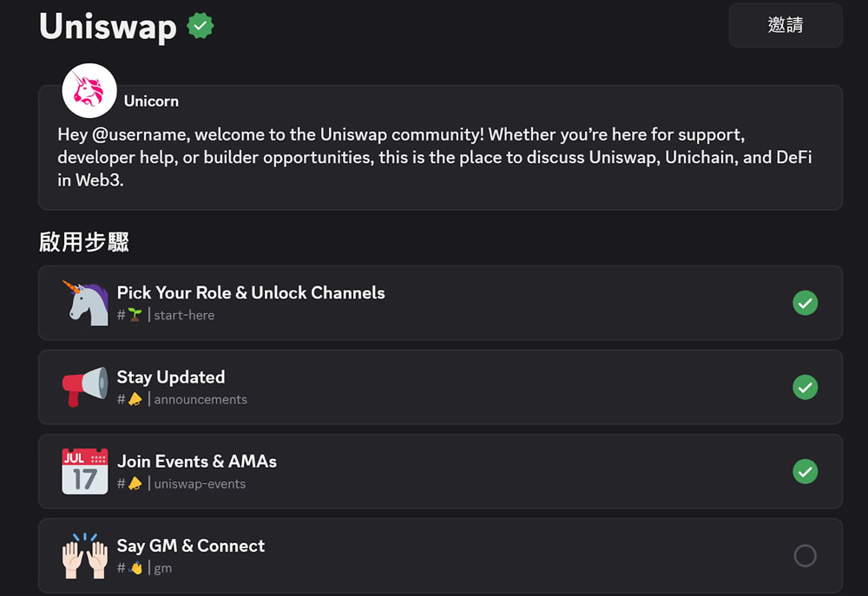Click the Unicorn pink avatar logo

pyautogui.click(x=89, y=91)
